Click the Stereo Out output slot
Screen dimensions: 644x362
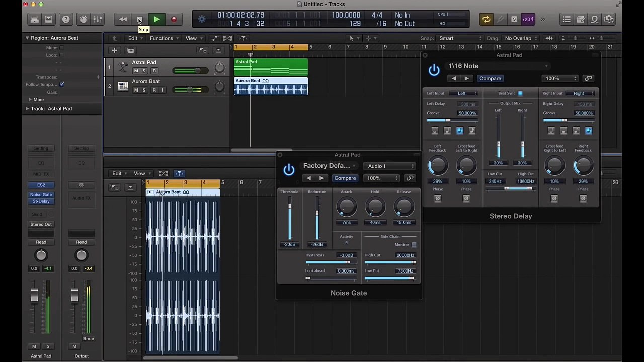[41, 224]
